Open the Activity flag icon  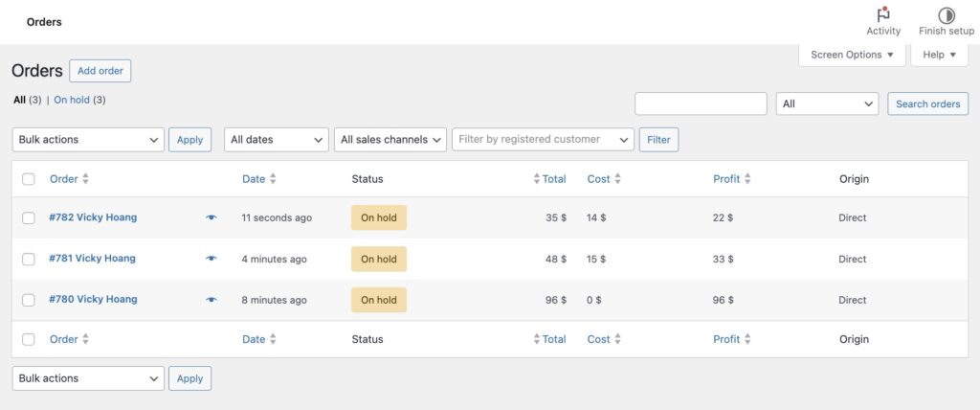[x=883, y=15]
